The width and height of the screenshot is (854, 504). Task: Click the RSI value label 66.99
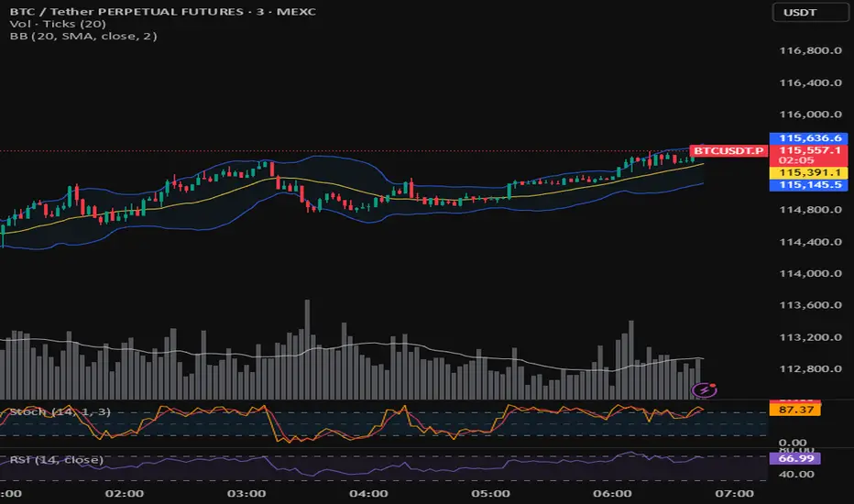[795, 458]
